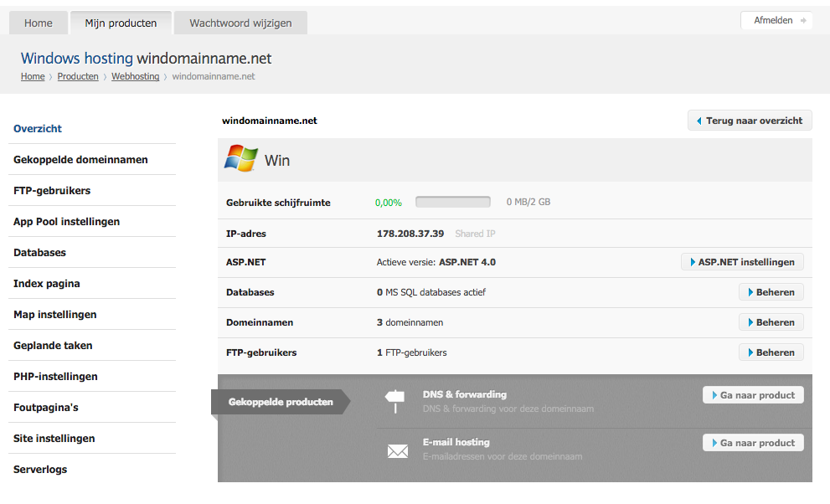Click Beheren for Domeinnamen row

[x=771, y=322]
